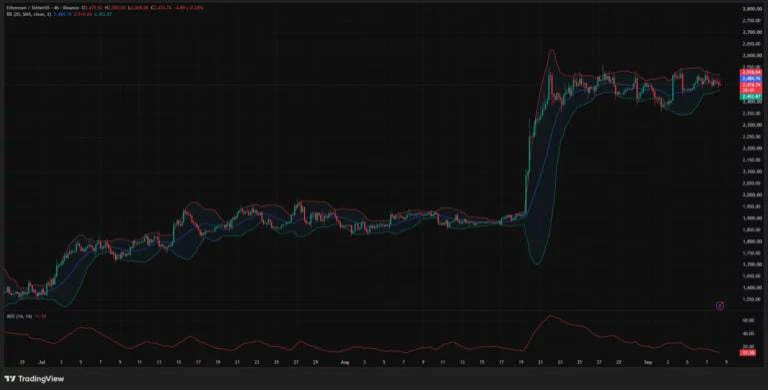Click the red ADX value tag on scale
The image size is (768, 390).
click(747, 352)
